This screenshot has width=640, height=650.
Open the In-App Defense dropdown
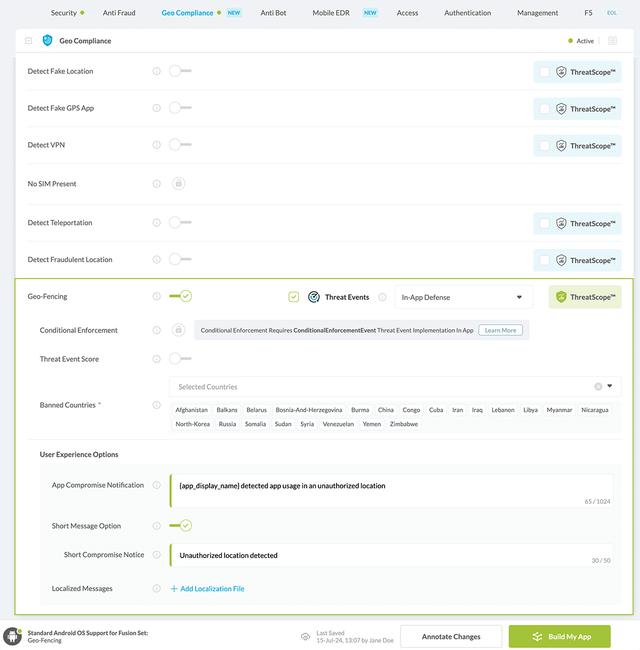point(463,297)
